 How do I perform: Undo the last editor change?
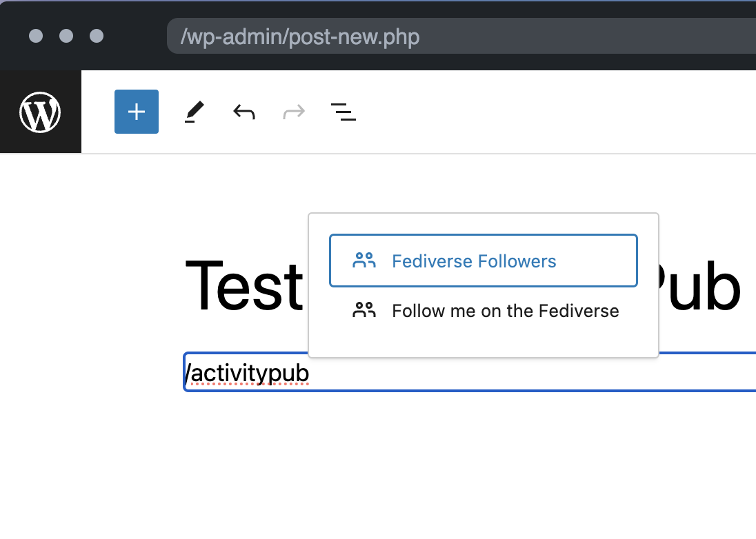click(x=244, y=112)
